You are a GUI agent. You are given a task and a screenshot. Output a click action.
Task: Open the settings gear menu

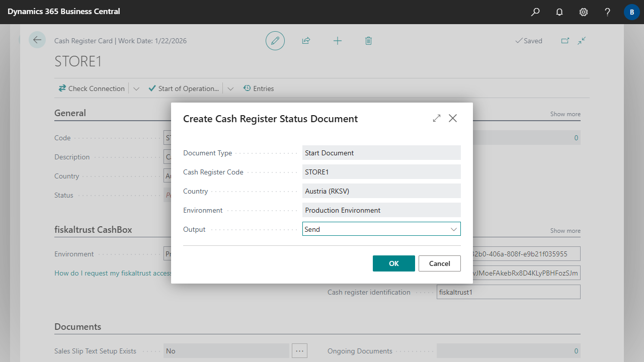click(x=584, y=12)
